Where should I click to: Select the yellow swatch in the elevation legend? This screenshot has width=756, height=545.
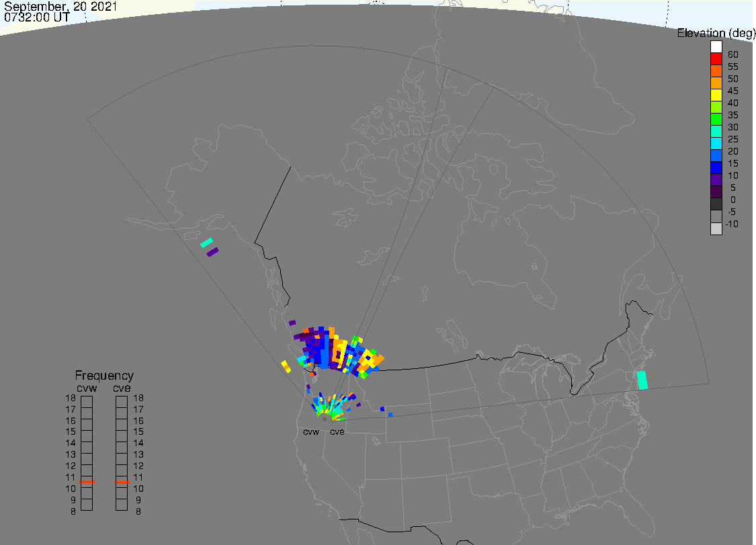[x=716, y=95]
